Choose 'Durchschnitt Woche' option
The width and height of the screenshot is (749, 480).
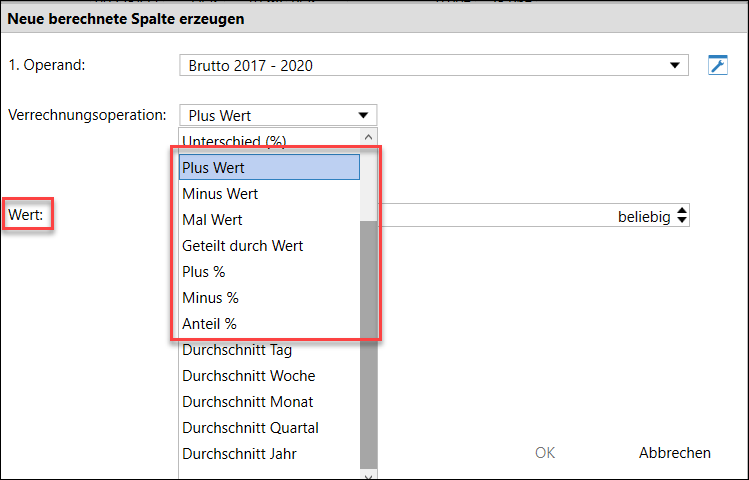(x=269, y=376)
